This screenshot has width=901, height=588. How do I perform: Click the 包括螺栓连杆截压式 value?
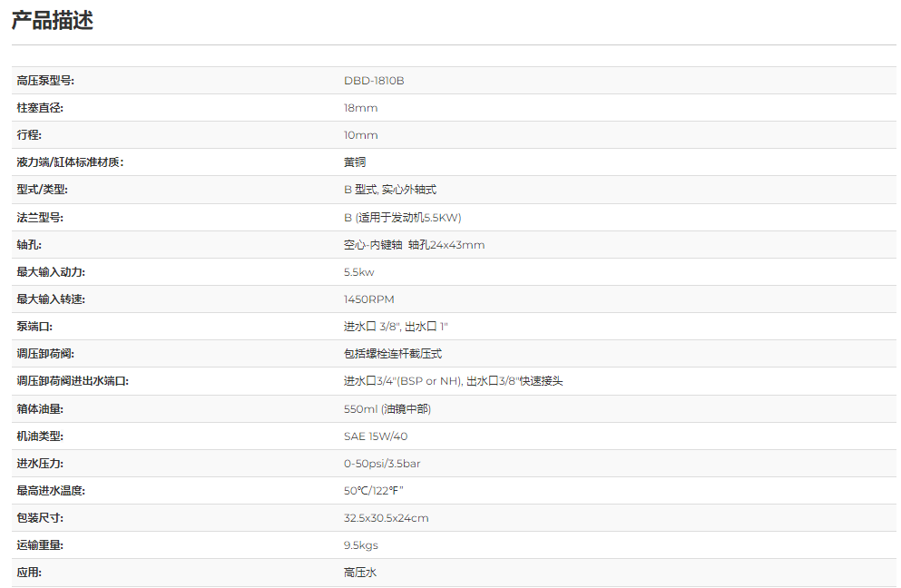(393, 354)
